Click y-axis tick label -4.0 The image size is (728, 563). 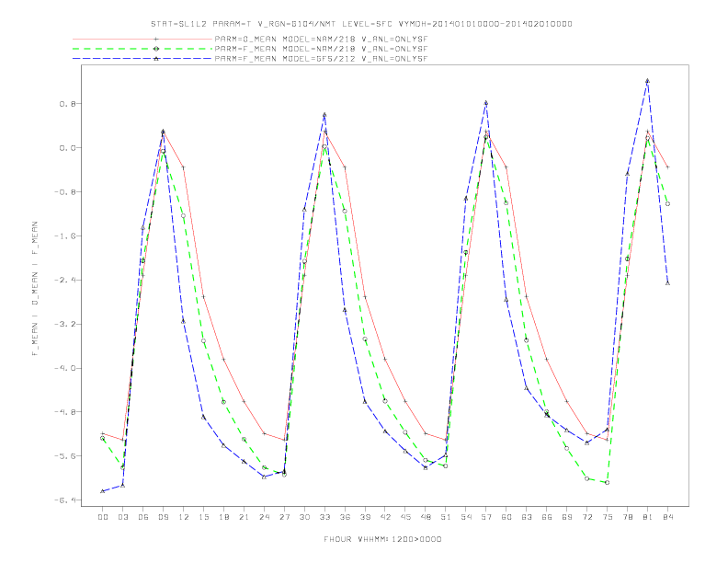(x=64, y=368)
